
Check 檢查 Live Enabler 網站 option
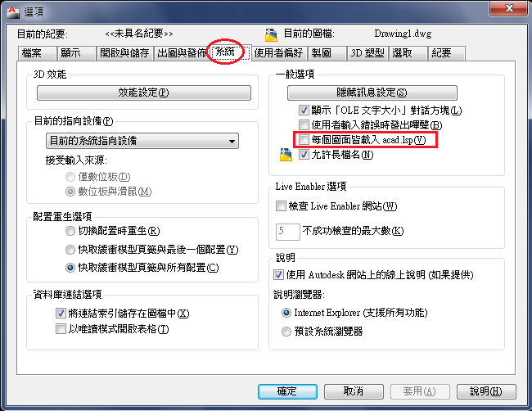point(281,206)
